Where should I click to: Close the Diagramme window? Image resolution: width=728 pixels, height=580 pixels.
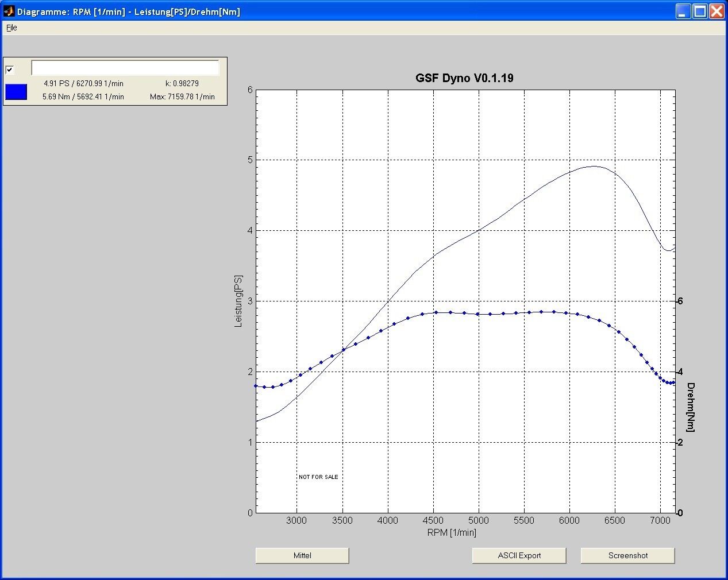click(x=717, y=11)
